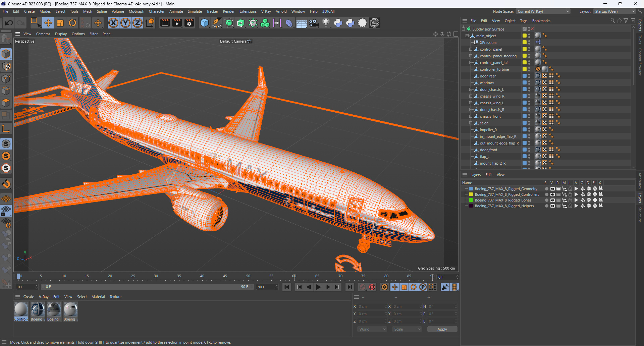Screen dimensions: 644x346
Task: Expand door_chassis_L tree node
Action: click(471, 90)
